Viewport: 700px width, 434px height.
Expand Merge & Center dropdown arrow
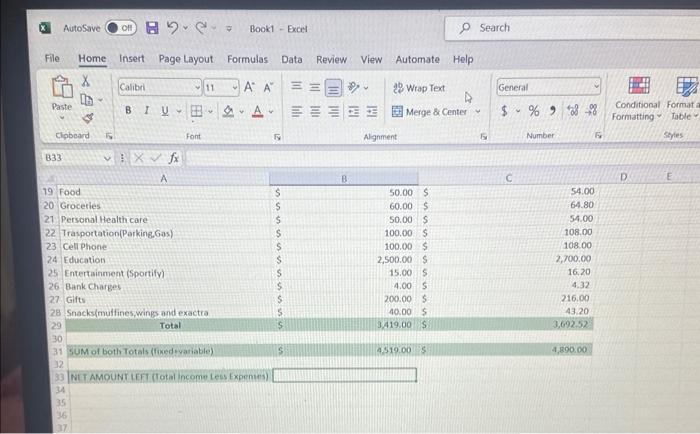click(x=478, y=111)
